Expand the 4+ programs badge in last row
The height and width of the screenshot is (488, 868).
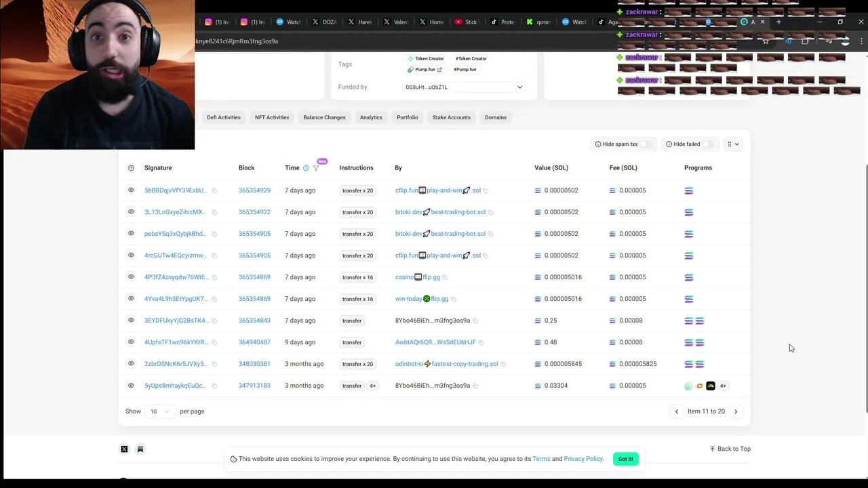point(723,386)
